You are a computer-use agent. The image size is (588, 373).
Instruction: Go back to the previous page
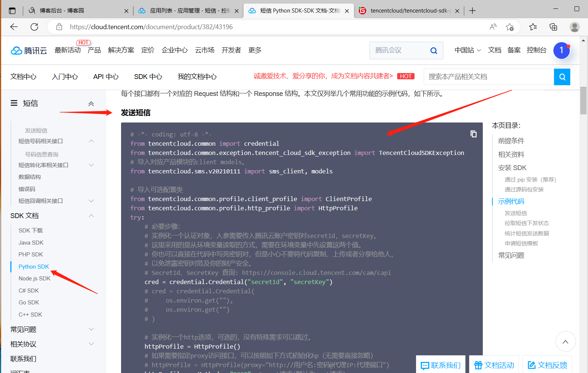pos(14,27)
